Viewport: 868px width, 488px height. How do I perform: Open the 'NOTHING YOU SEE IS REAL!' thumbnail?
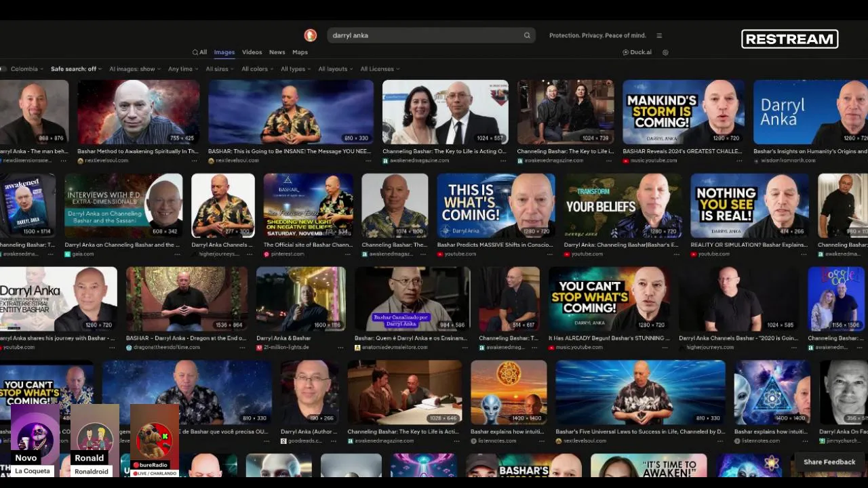pyautogui.click(x=749, y=206)
